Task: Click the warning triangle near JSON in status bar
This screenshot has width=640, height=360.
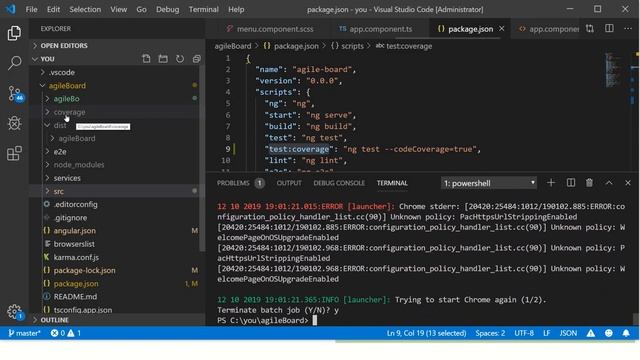Action: (591, 333)
